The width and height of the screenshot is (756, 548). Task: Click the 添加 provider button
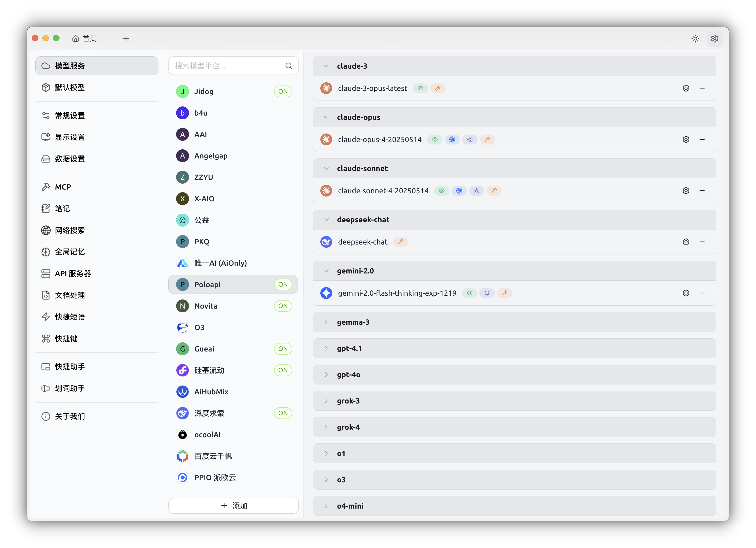233,505
